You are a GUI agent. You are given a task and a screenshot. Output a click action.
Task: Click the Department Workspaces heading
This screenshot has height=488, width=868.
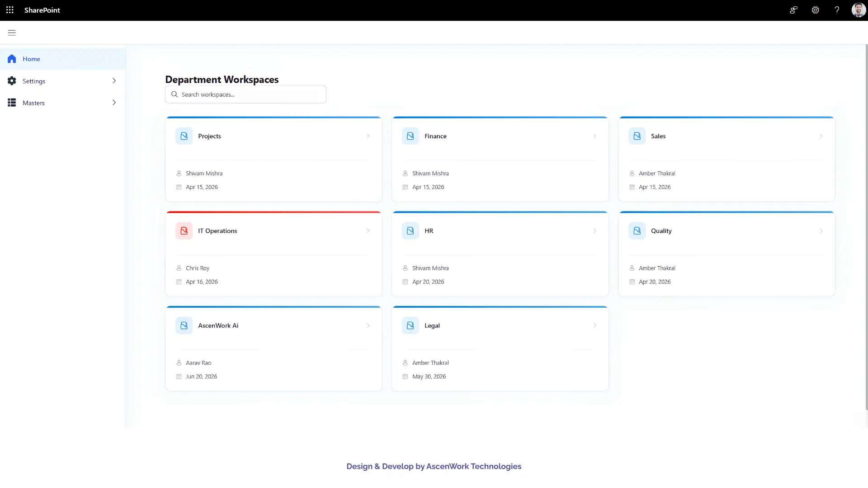pos(222,80)
